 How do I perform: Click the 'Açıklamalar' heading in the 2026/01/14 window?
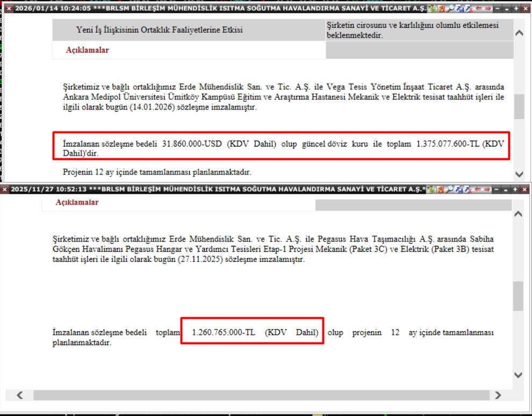point(87,50)
